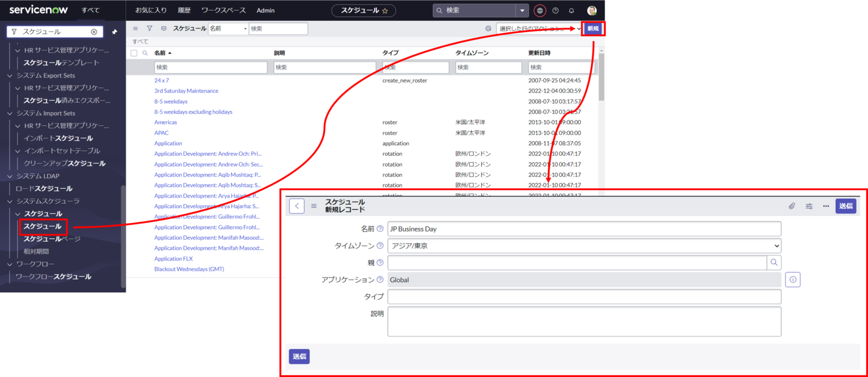
Task: Click the back chevron on the record form
Action: click(x=296, y=206)
